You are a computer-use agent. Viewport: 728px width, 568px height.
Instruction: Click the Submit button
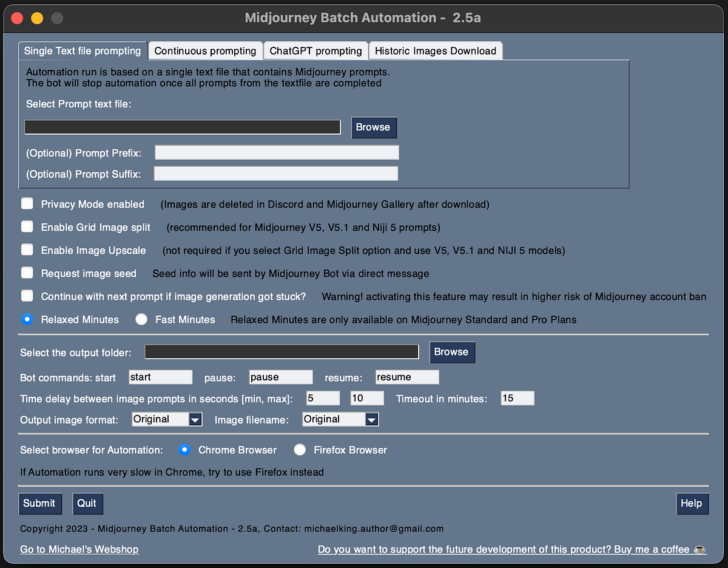coord(40,503)
